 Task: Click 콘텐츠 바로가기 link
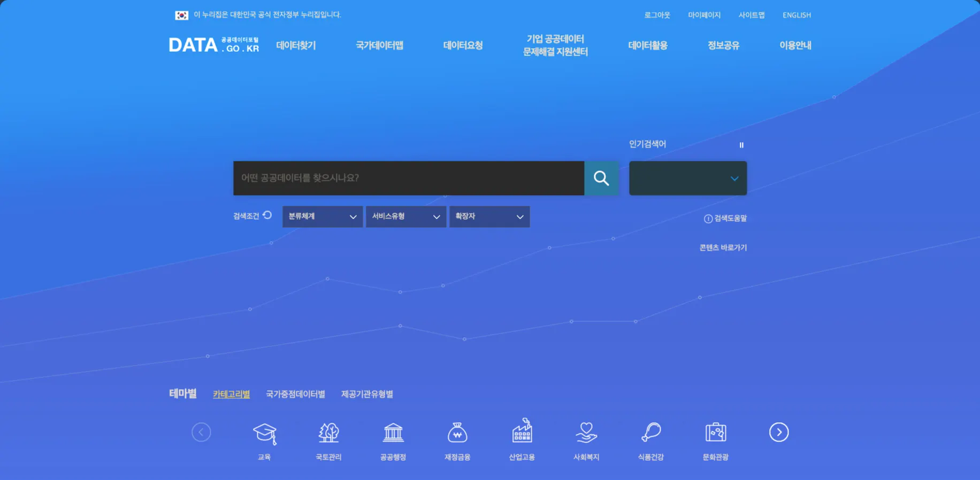pyautogui.click(x=723, y=247)
